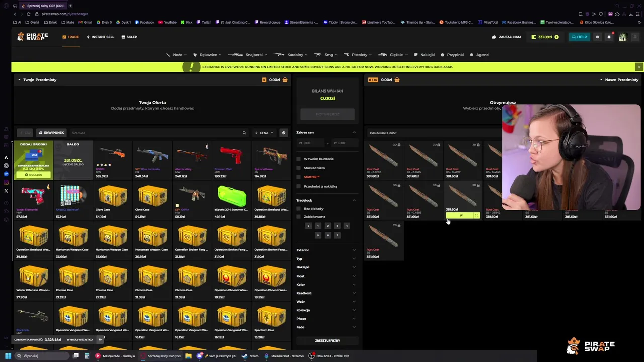This screenshot has height=362, width=644.
Task: Open the Pistolety category menu
Action: 358,55
